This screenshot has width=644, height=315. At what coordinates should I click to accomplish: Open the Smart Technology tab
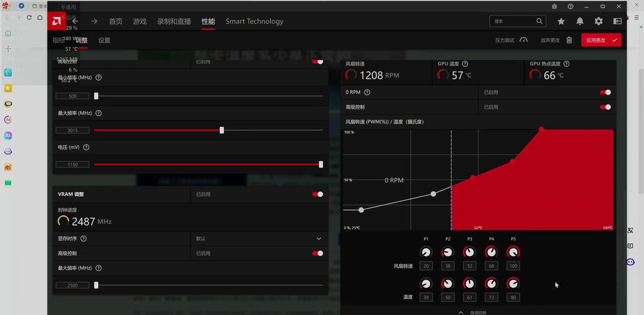pyautogui.click(x=255, y=21)
